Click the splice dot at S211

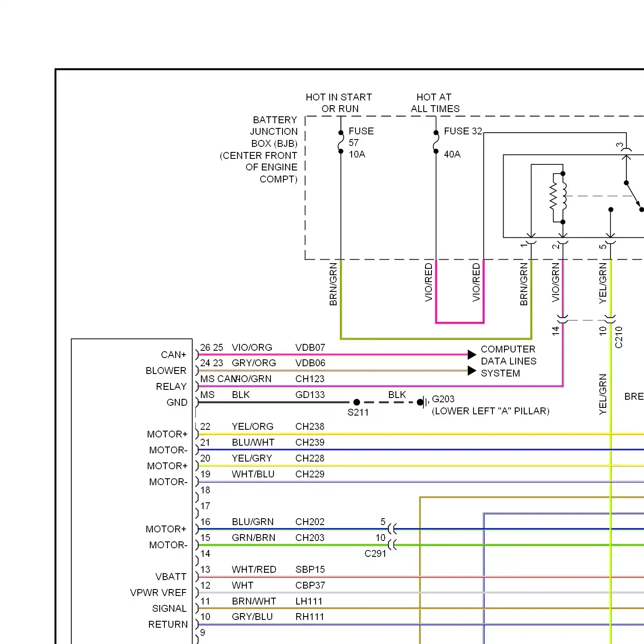[x=356, y=402]
